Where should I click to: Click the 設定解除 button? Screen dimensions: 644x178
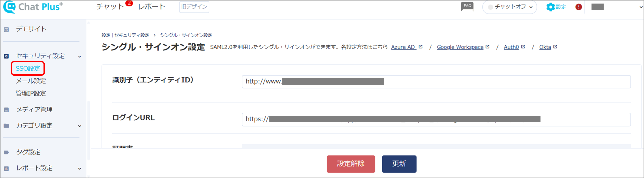click(x=351, y=164)
